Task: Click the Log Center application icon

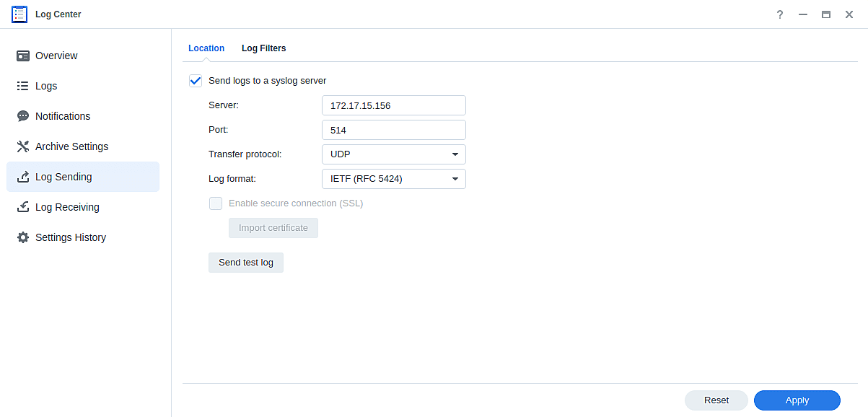Action: click(19, 14)
